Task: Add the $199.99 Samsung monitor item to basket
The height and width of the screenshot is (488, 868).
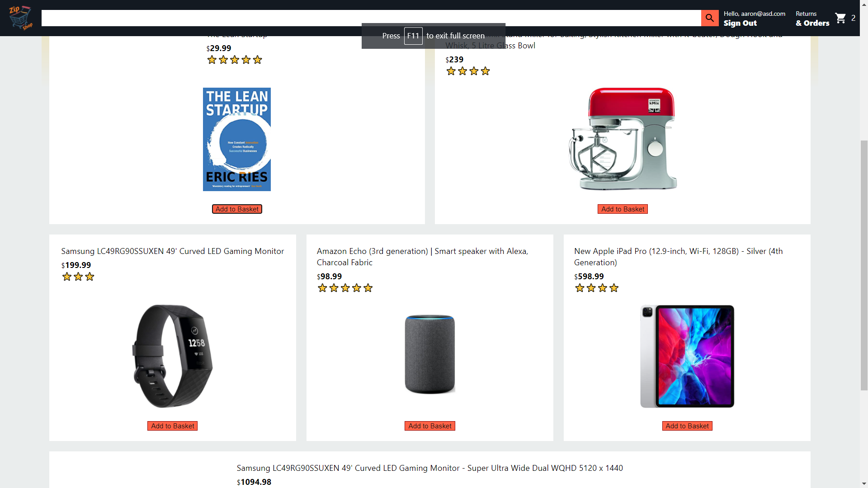Action: 172,426
